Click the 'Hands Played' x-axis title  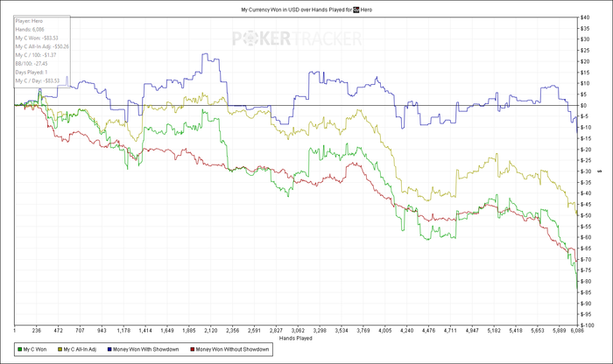(296, 339)
